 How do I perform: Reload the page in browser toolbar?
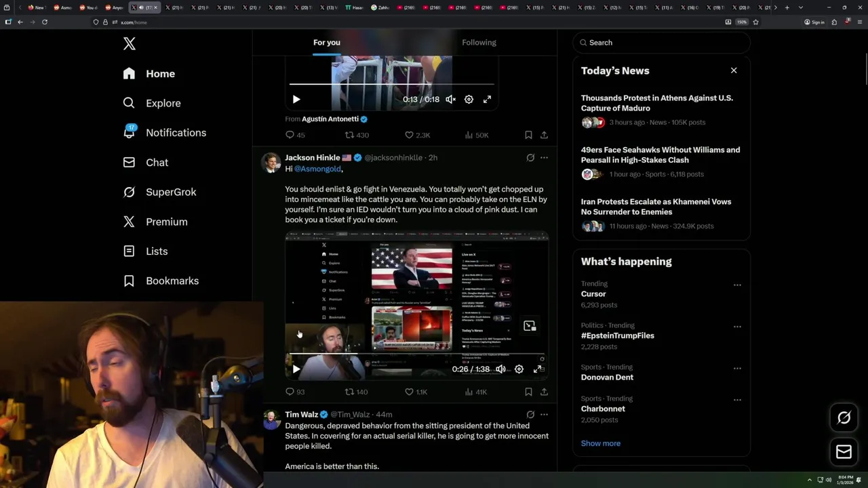click(x=45, y=22)
